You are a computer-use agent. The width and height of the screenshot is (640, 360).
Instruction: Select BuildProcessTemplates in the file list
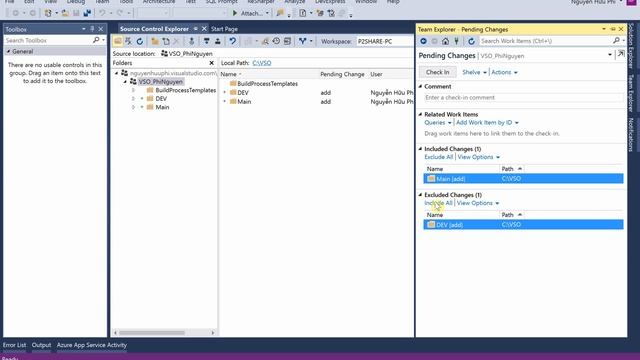[x=267, y=84]
